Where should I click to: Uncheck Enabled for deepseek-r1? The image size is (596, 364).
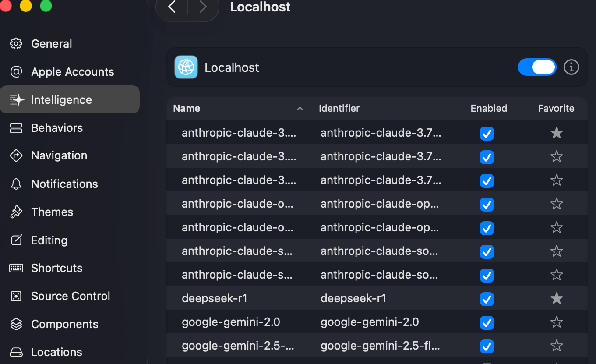click(x=487, y=299)
